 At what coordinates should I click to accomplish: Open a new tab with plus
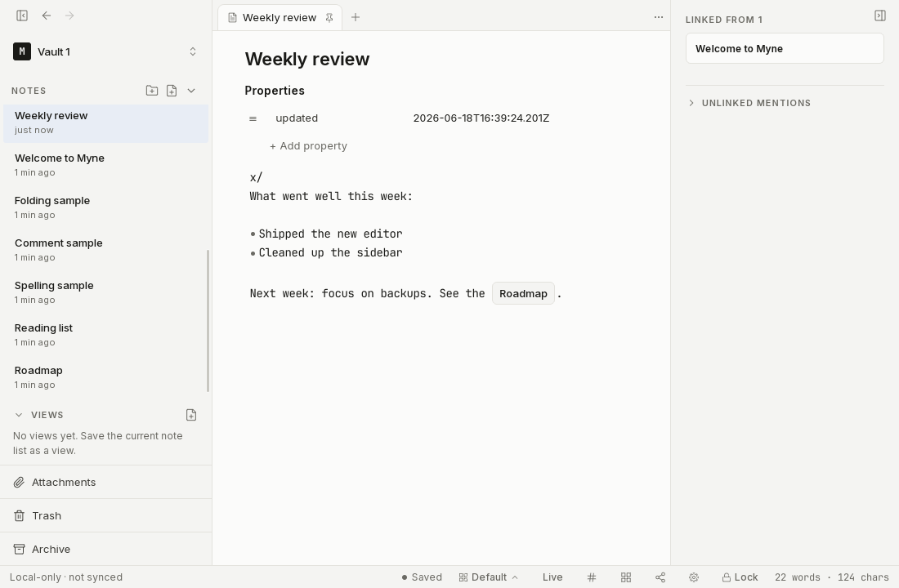coord(356,17)
